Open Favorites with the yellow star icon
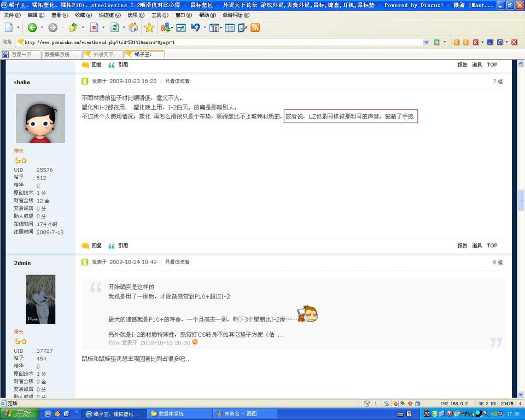This screenshot has width=525, height=420. [149, 27]
